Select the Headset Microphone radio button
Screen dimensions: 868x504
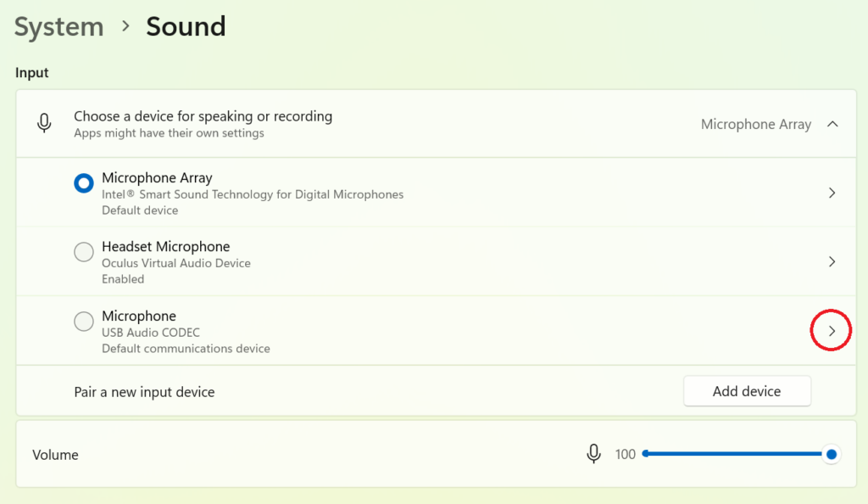(84, 252)
